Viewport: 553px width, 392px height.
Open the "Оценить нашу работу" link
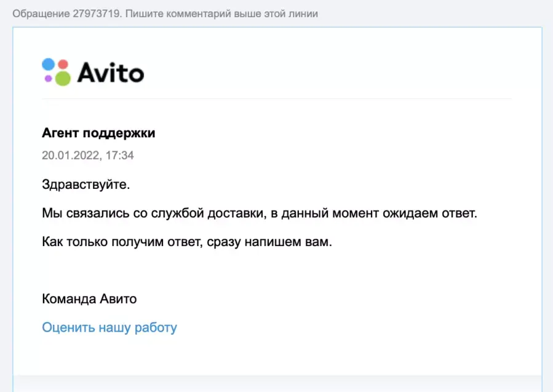point(109,327)
